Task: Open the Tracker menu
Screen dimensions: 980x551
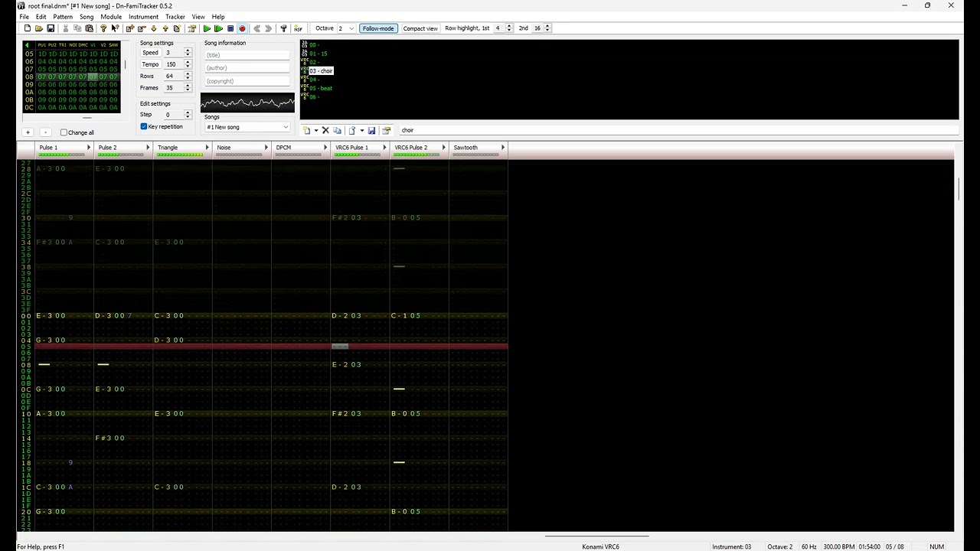Action: (x=175, y=17)
